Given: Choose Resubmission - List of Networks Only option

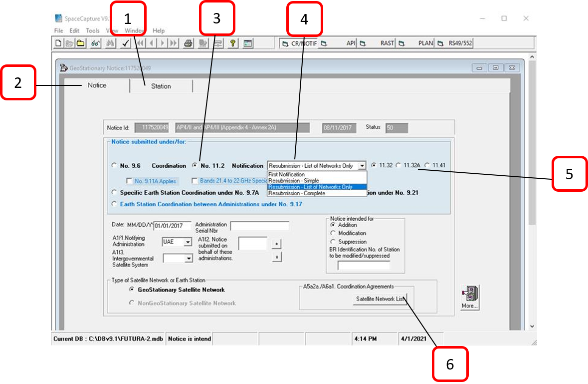Looking at the screenshot, I should (x=317, y=187).
